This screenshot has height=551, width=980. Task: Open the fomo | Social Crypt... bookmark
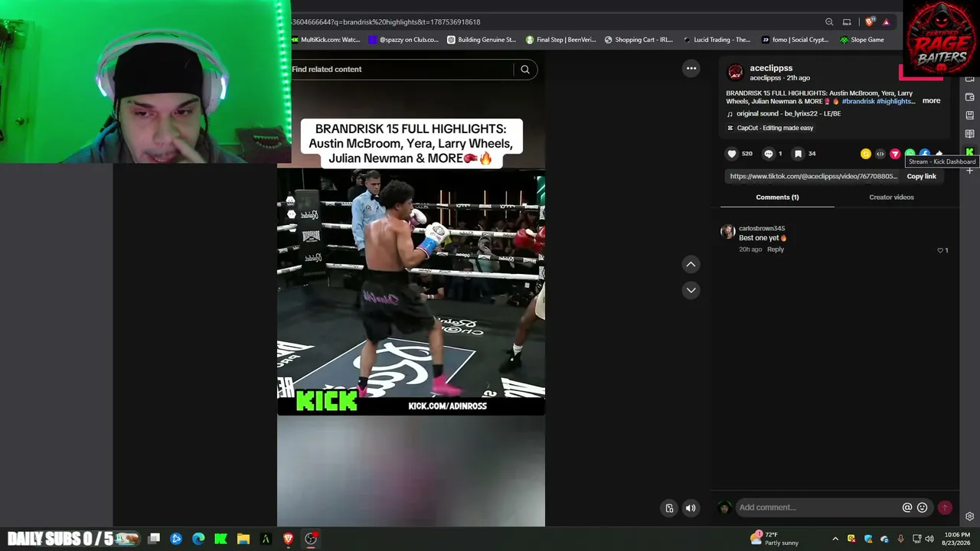point(795,40)
